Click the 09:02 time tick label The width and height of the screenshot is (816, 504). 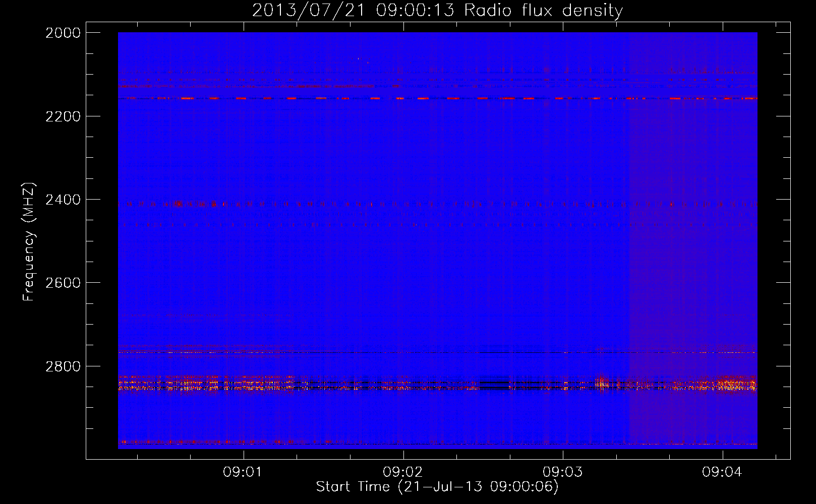(403, 472)
